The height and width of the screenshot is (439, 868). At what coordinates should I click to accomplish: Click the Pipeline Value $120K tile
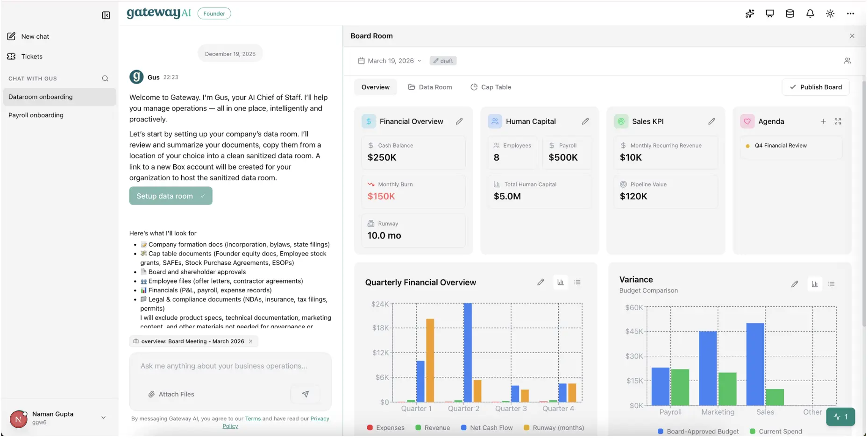point(666,191)
